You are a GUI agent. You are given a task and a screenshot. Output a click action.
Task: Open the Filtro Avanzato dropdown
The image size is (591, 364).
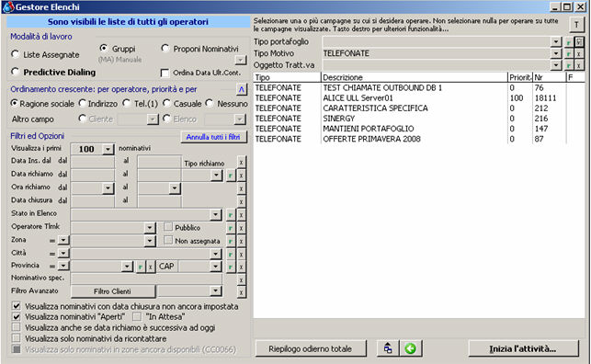[x=215, y=290]
